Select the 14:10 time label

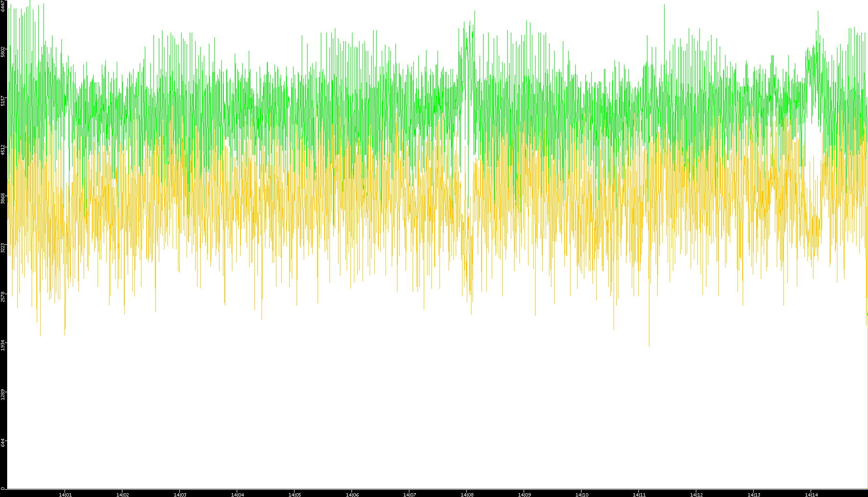pos(582,494)
